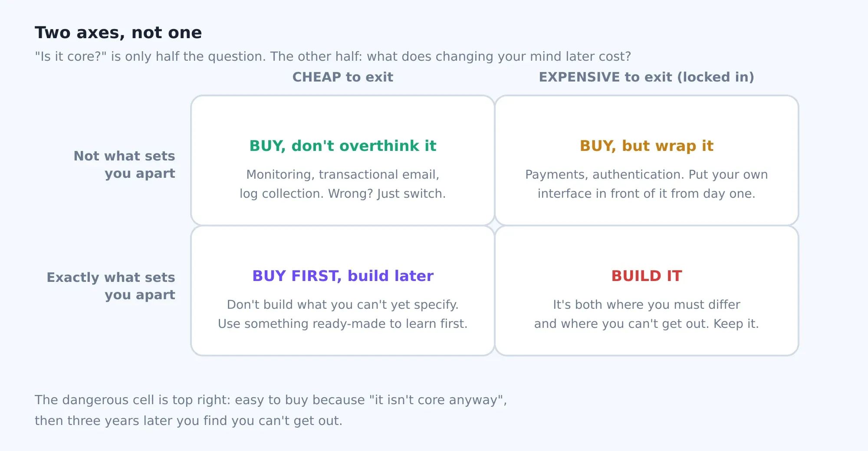Click 'log collection. Wrong? Just switch.' line
The height and width of the screenshot is (451, 868).
(343, 194)
